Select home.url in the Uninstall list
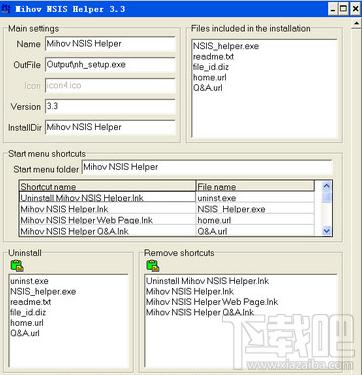 pos(27,323)
